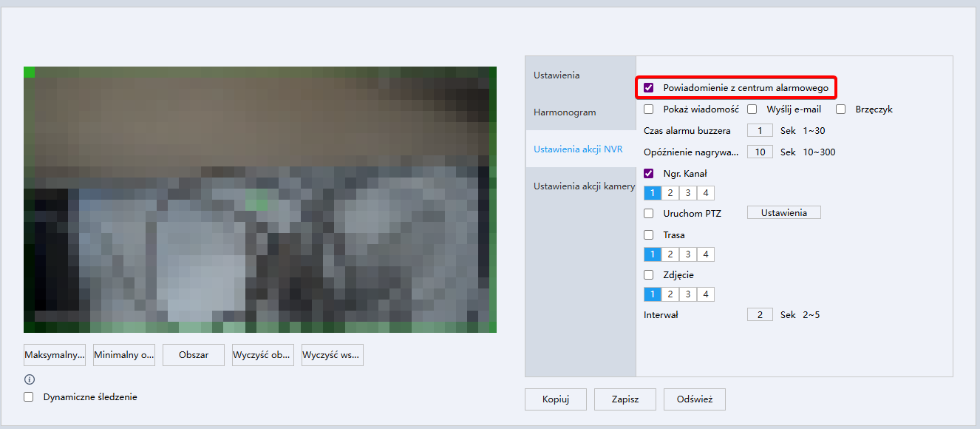Click the Kopiuj button
Image resolution: width=980 pixels, height=429 pixels.
click(x=556, y=399)
